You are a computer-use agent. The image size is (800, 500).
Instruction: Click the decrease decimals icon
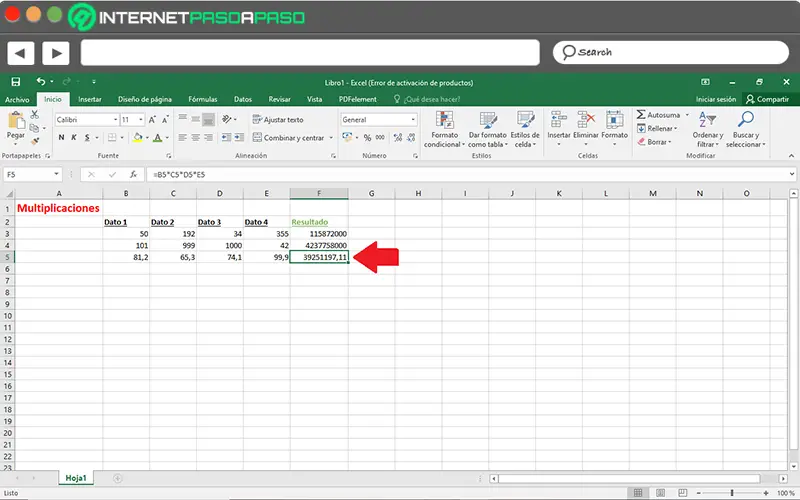click(411, 137)
